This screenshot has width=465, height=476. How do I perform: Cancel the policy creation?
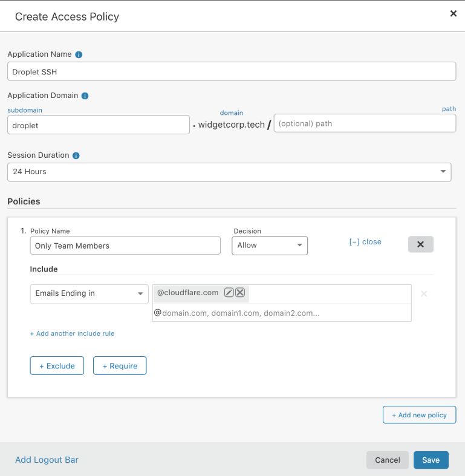[x=387, y=460]
